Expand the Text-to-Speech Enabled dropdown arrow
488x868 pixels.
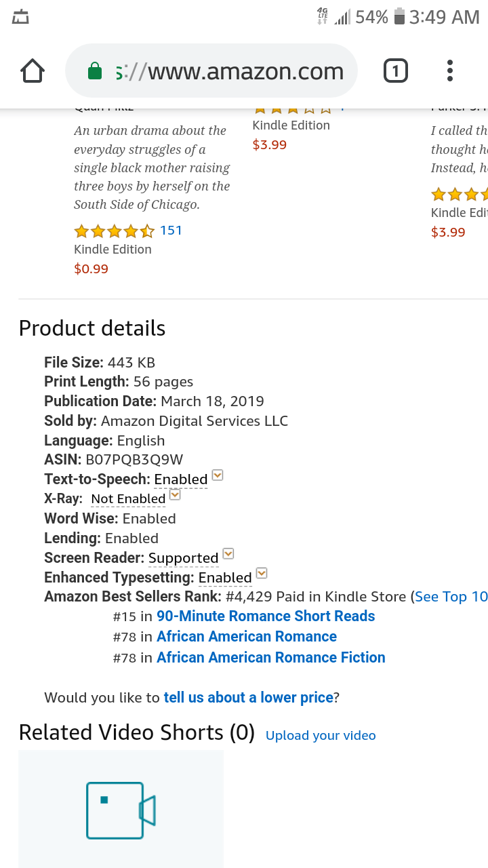click(x=218, y=475)
